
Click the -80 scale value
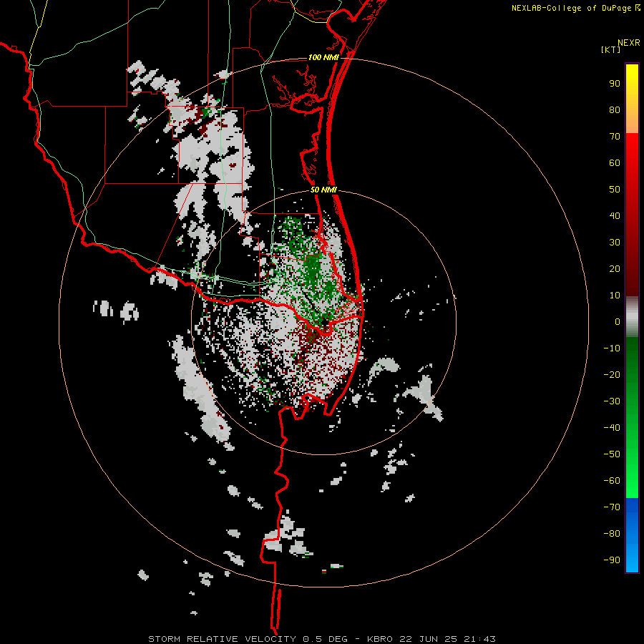tap(612, 534)
